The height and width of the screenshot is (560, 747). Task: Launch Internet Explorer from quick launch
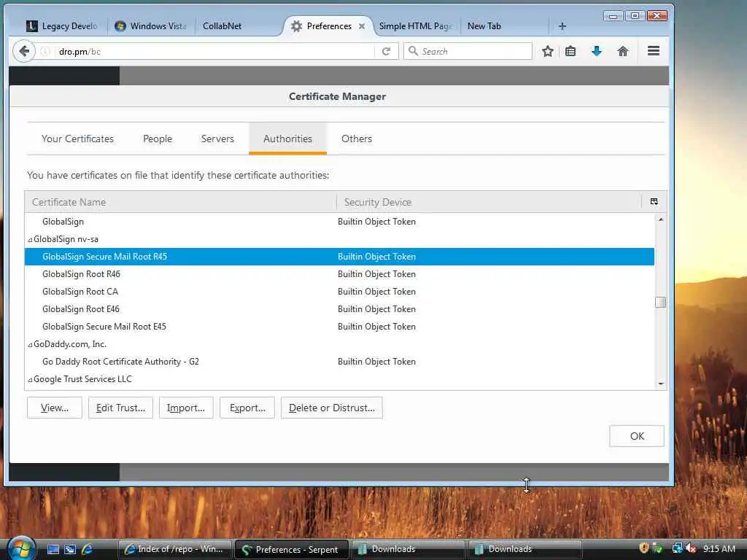pos(88,549)
